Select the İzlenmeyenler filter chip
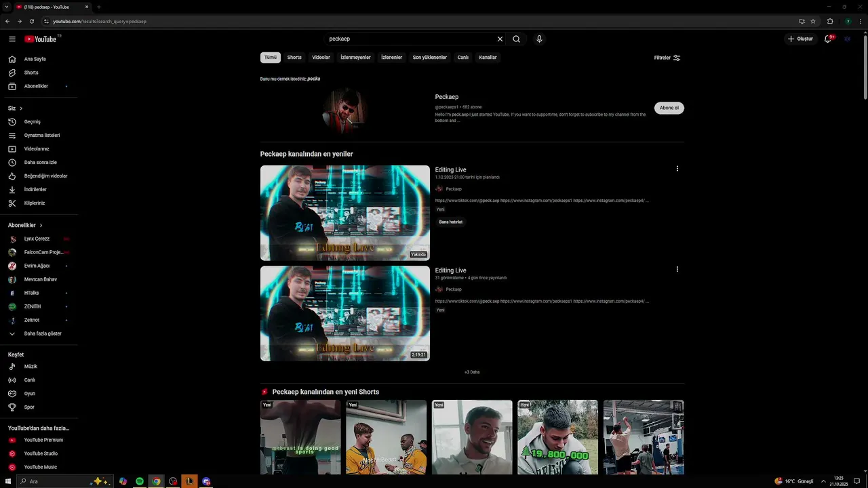Screen dimensions: 868x488 pos(355,58)
